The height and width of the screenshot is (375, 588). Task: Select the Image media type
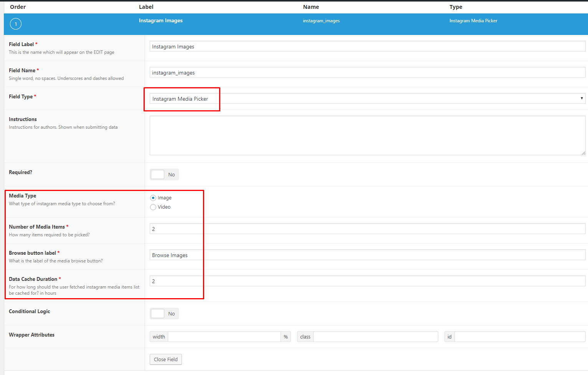(153, 197)
